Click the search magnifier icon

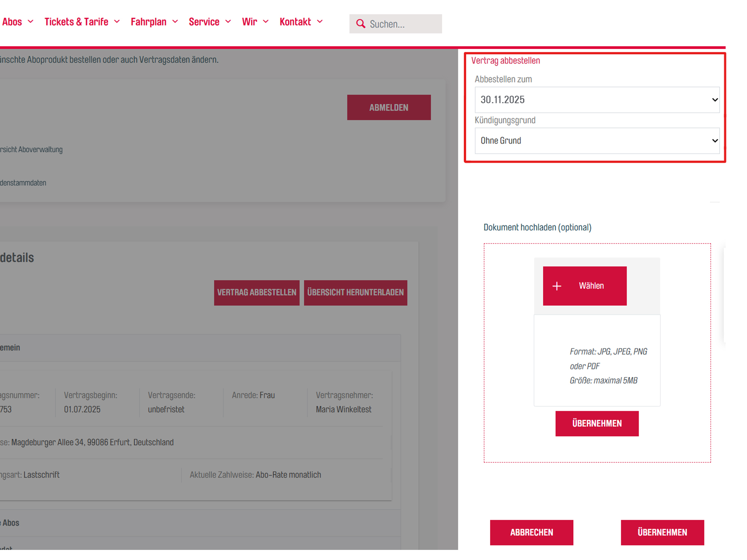360,24
